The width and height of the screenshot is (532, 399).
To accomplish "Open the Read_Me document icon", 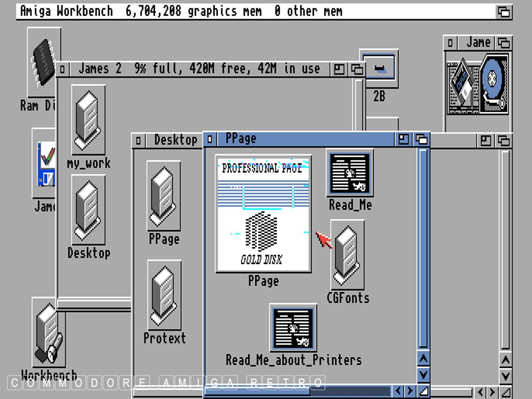I will pos(350,173).
